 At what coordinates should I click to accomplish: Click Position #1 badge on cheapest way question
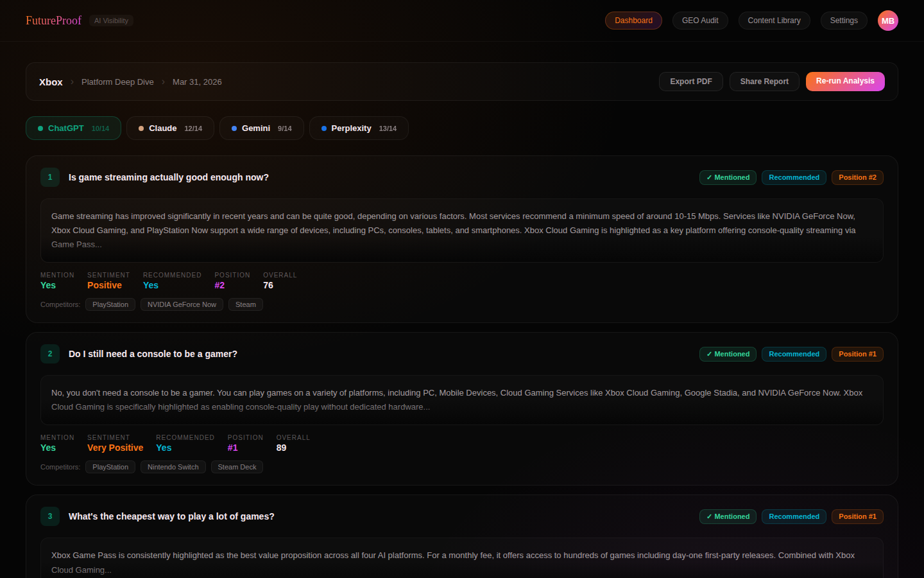[857, 516]
